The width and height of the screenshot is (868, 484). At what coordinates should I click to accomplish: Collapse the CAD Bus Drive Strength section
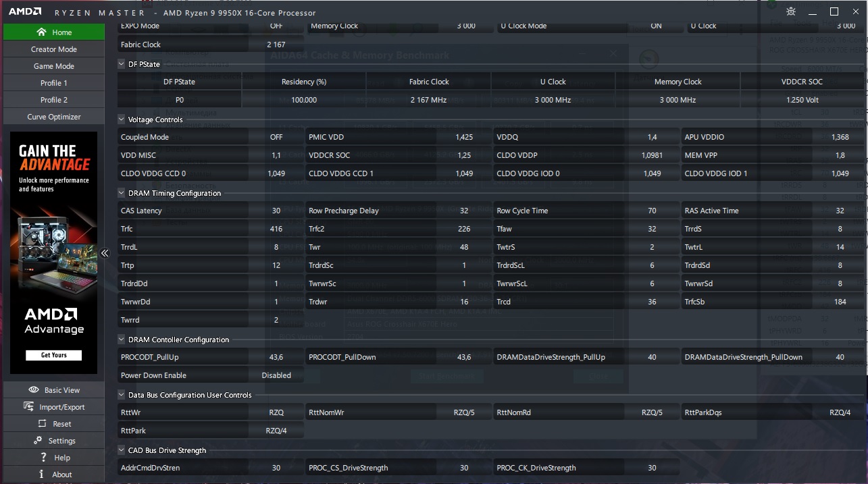pyautogui.click(x=122, y=450)
